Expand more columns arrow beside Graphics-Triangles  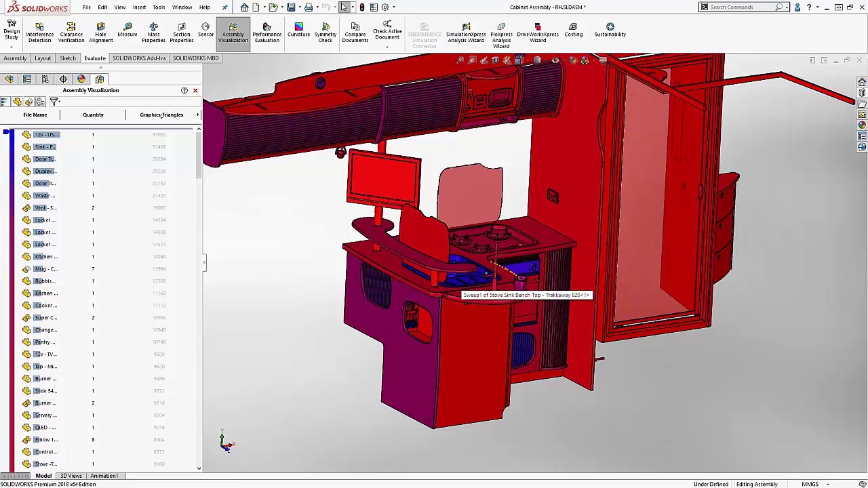click(x=197, y=115)
